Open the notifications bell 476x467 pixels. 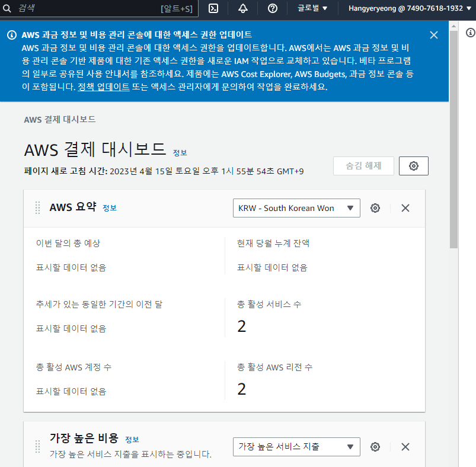(242, 8)
